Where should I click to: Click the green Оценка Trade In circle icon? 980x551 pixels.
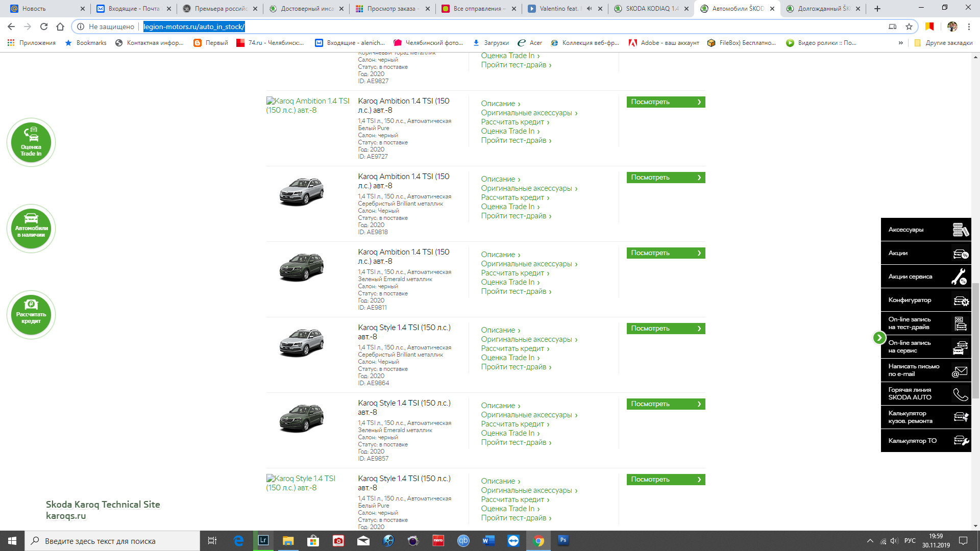[x=31, y=142]
